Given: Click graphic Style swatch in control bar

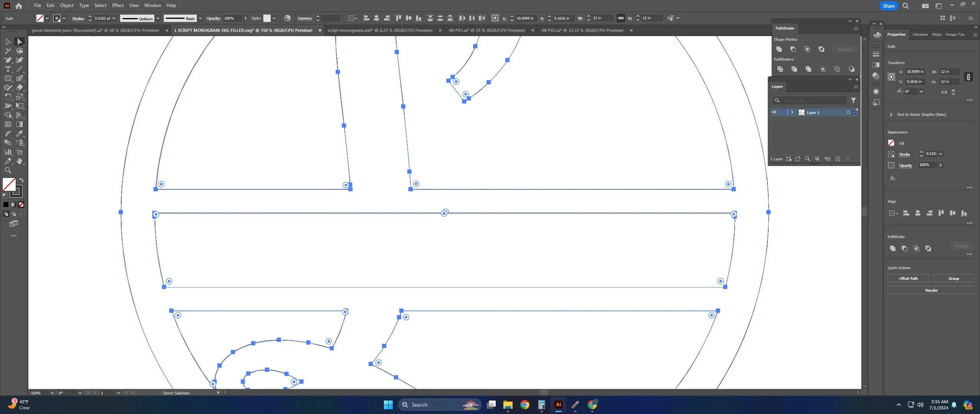Looking at the screenshot, I should click(x=267, y=18).
